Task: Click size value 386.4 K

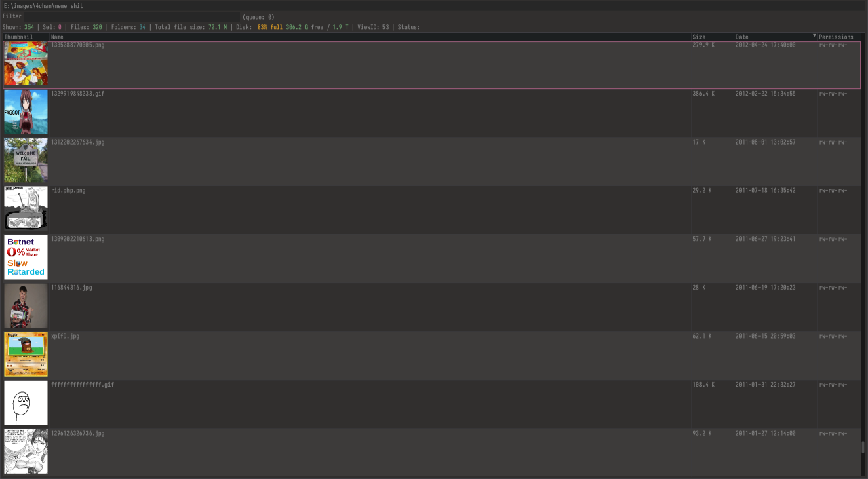Action: 704,94
